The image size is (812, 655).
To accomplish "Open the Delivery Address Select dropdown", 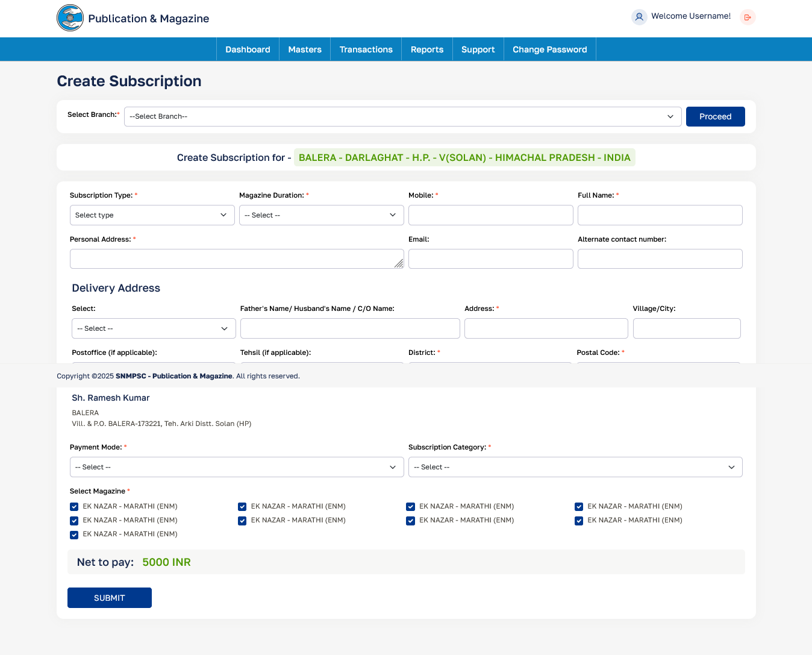I will (154, 328).
